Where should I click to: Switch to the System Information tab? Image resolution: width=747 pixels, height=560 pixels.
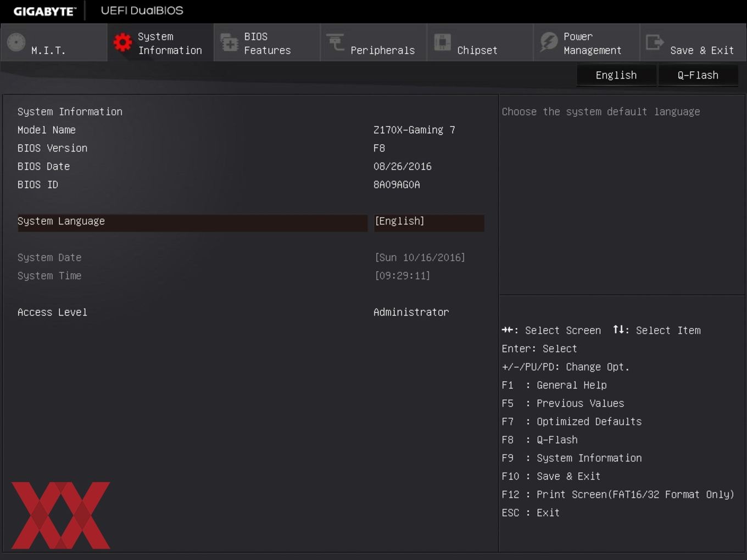pos(160,42)
